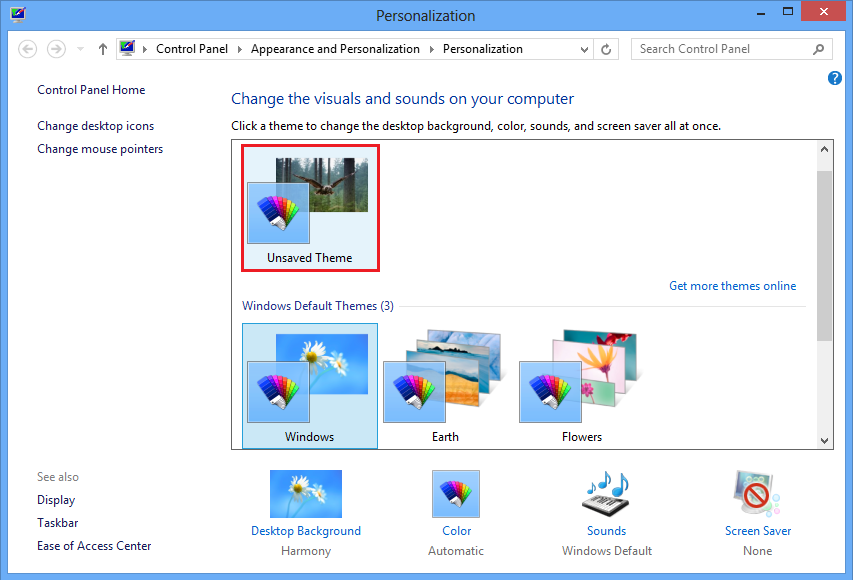Screen dimensions: 853x580
Task: Go up one level with the Up arrow
Action: [103, 49]
